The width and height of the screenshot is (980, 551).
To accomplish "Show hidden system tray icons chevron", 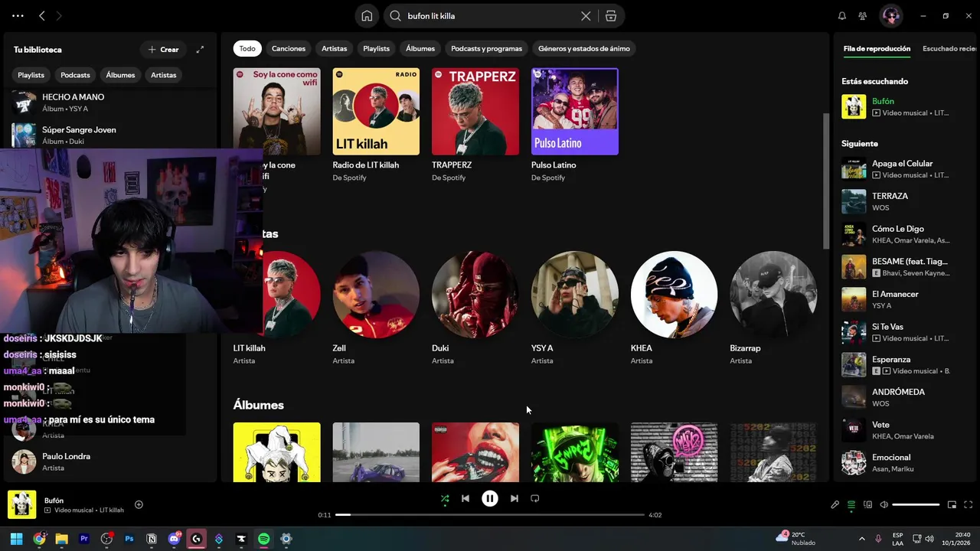I will [x=861, y=539].
